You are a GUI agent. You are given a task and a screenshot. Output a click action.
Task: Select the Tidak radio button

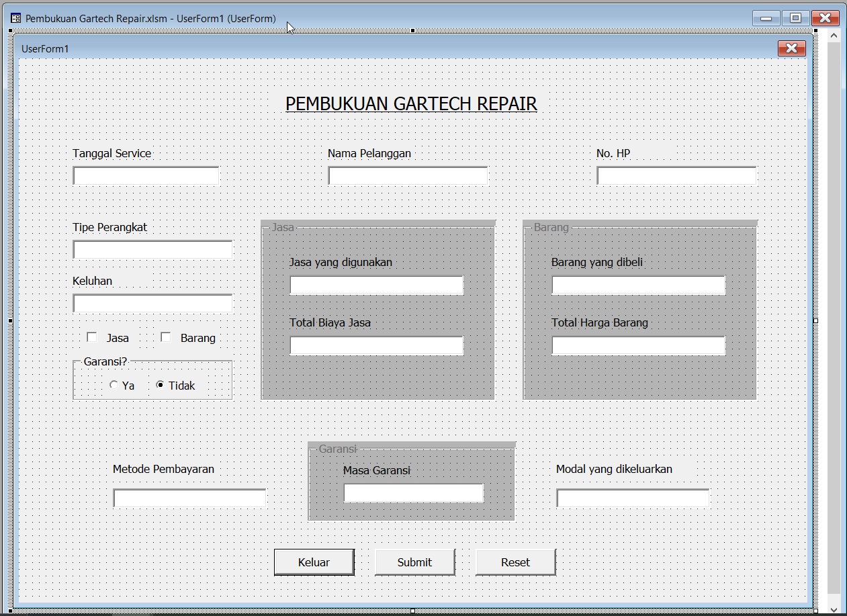point(159,385)
